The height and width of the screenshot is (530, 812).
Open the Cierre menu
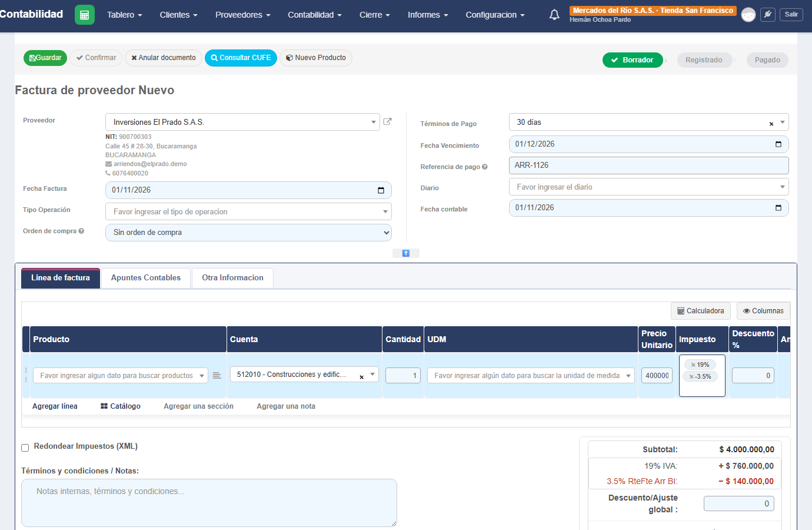[x=375, y=15]
